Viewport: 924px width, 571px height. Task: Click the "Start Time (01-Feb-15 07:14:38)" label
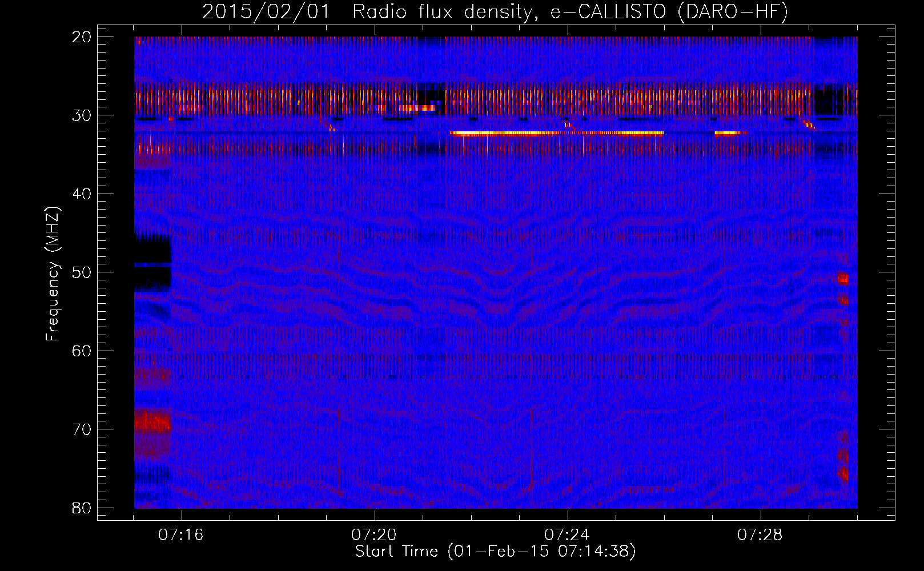[x=495, y=552]
